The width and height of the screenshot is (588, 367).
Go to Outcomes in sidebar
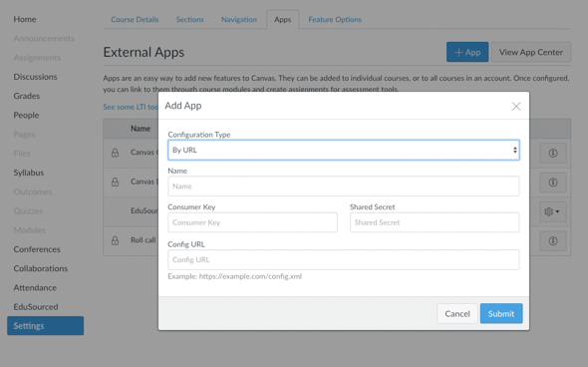click(x=33, y=191)
